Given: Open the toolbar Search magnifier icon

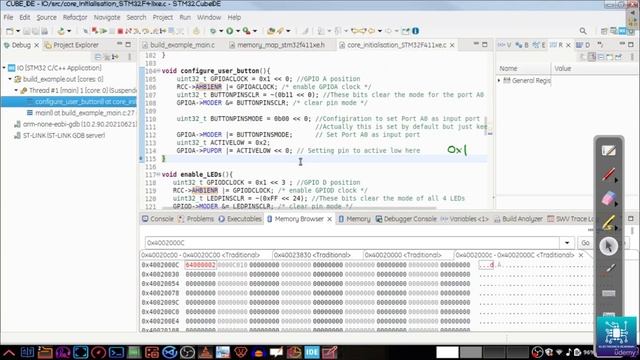Looking at the screenshot, I should point(583,31).
